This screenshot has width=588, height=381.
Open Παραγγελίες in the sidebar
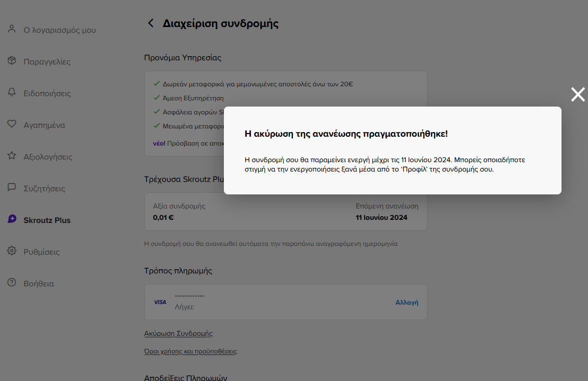[47, 61]
